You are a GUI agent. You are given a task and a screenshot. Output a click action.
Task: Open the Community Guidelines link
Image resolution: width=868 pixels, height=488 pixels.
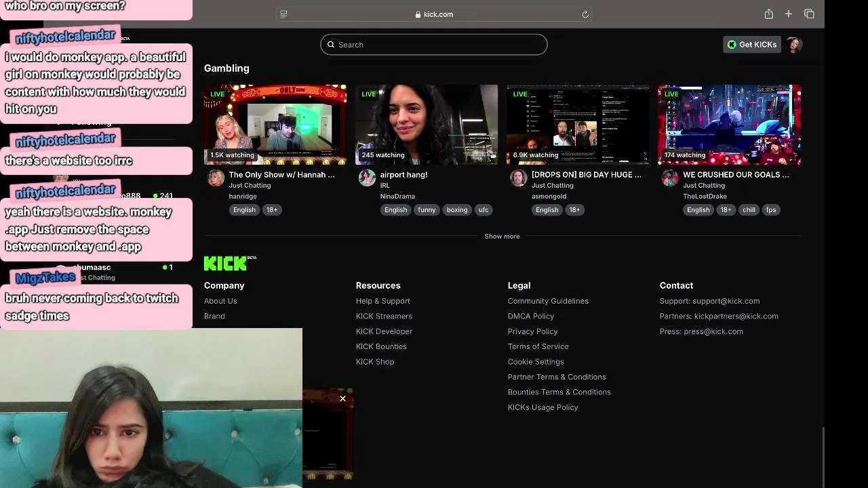[548, 301]
